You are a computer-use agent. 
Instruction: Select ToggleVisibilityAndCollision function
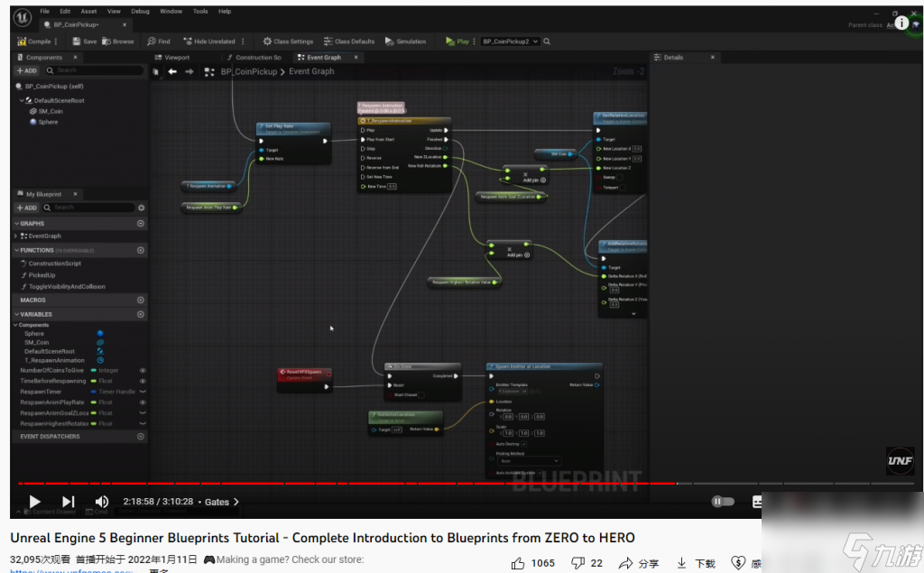(67, 287)
